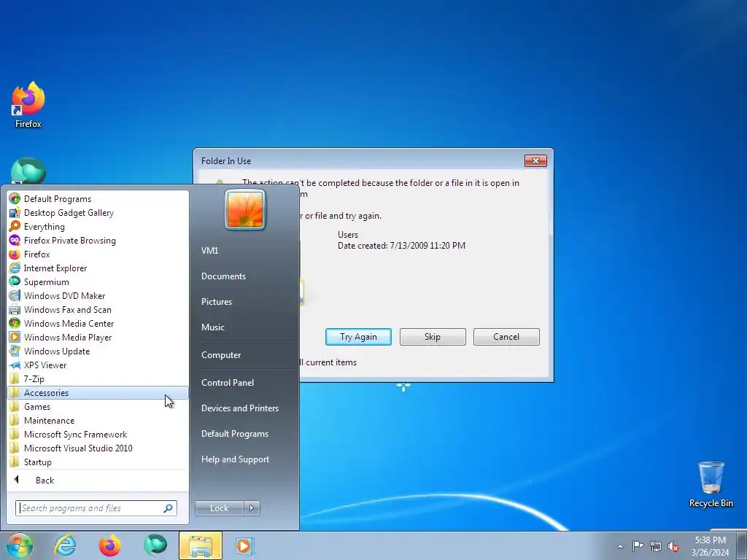Click the search magnifier icon in the Start menu

(169, 508)
